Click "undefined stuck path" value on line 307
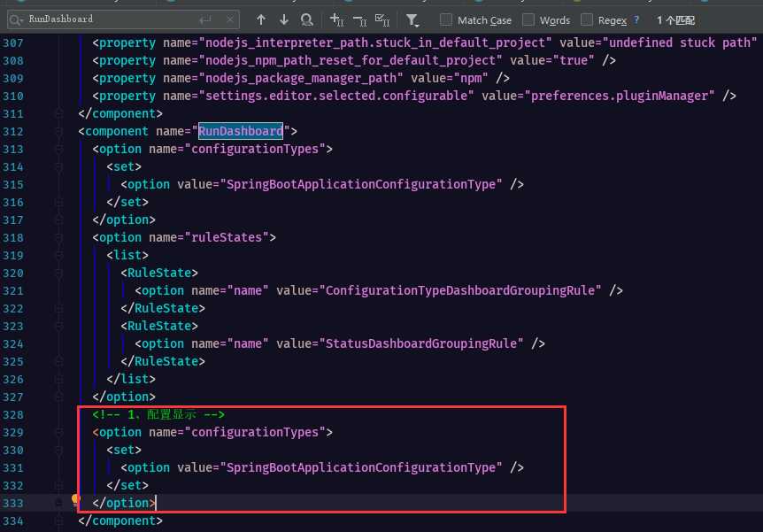This screenshot has width=763, height=532. 680,42
